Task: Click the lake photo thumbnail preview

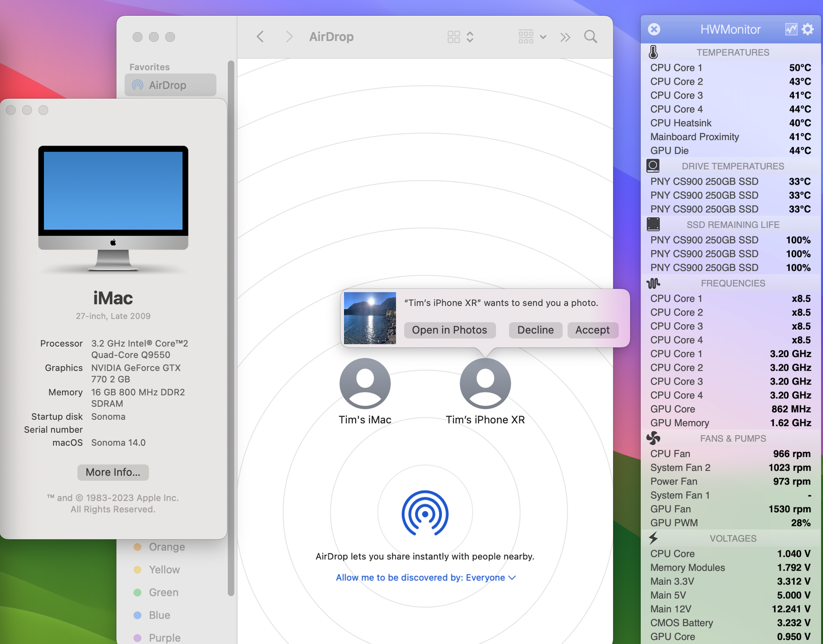Action: coord(370,318)
